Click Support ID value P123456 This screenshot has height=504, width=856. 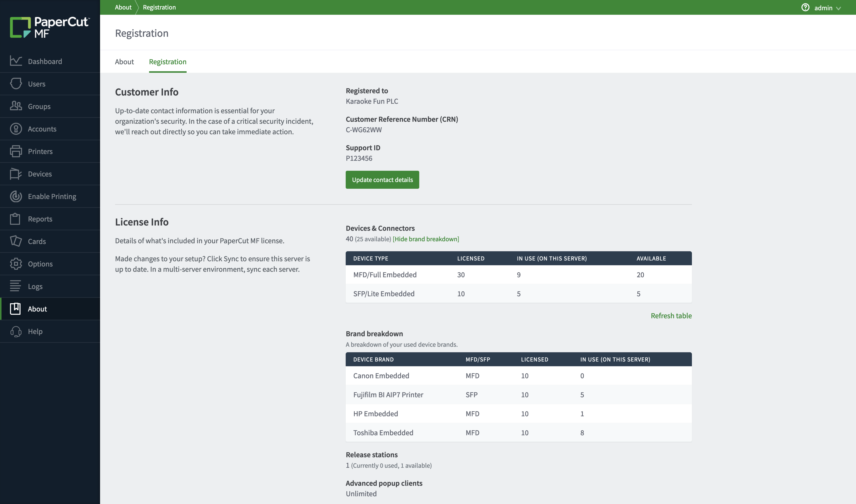[x=359, y=158]
